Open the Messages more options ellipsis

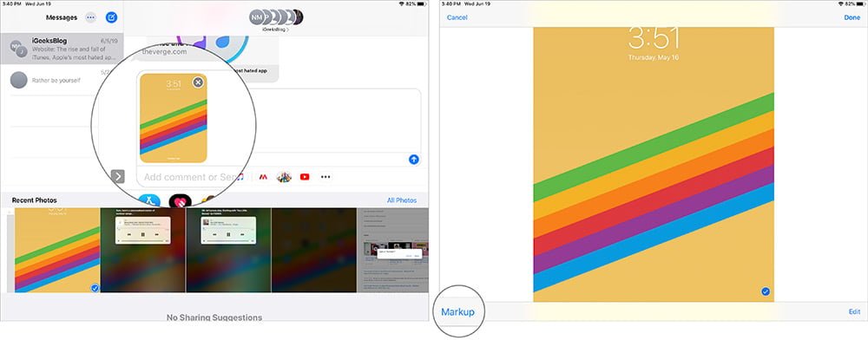[x=91, y=17]
